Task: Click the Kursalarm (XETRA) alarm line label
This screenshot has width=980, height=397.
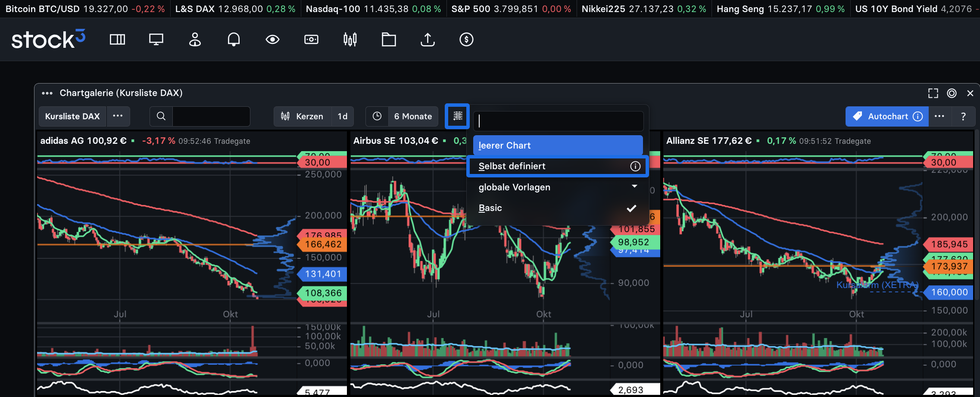Action: click(x=877, y=285)
